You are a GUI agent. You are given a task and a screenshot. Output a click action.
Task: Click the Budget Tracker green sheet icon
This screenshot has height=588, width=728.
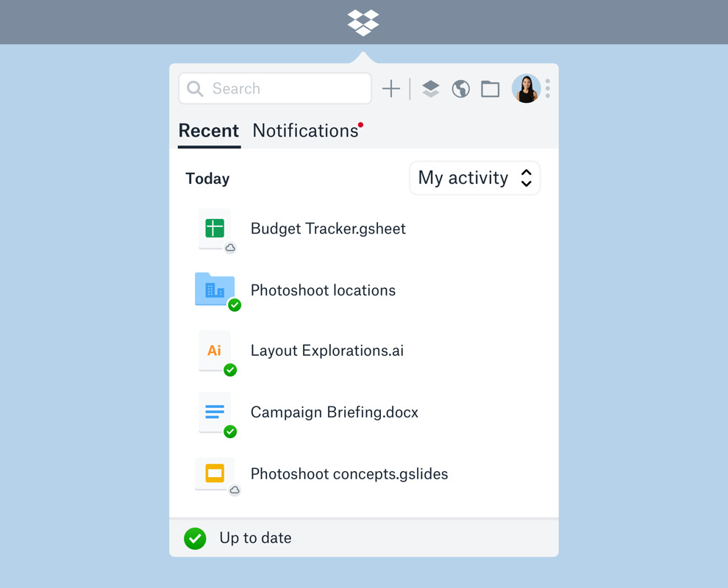(215, 229)
